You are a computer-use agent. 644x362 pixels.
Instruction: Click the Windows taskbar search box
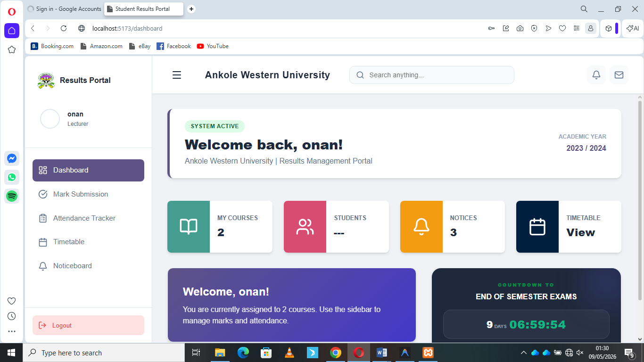pyautogui.click(x=104, y=353)
